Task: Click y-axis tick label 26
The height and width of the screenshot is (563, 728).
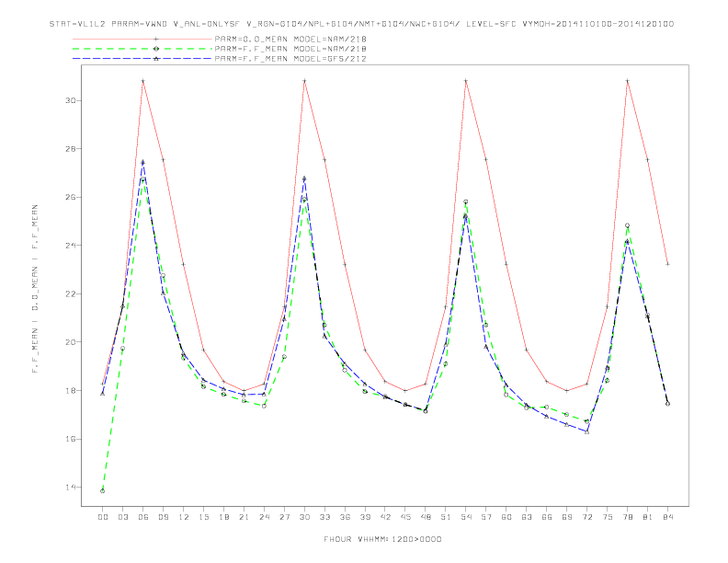Action: 70,197
